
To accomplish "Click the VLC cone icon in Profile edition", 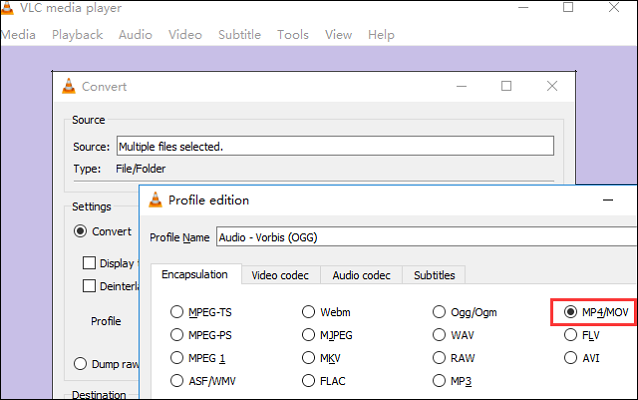I will tap(154, 200).
